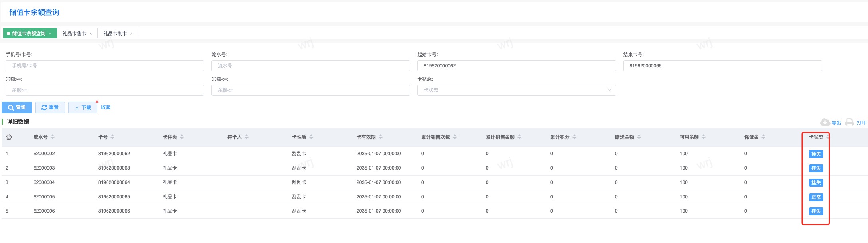Click the 正常 status tag in row 4
868x243 pixels.
point(816,197)
